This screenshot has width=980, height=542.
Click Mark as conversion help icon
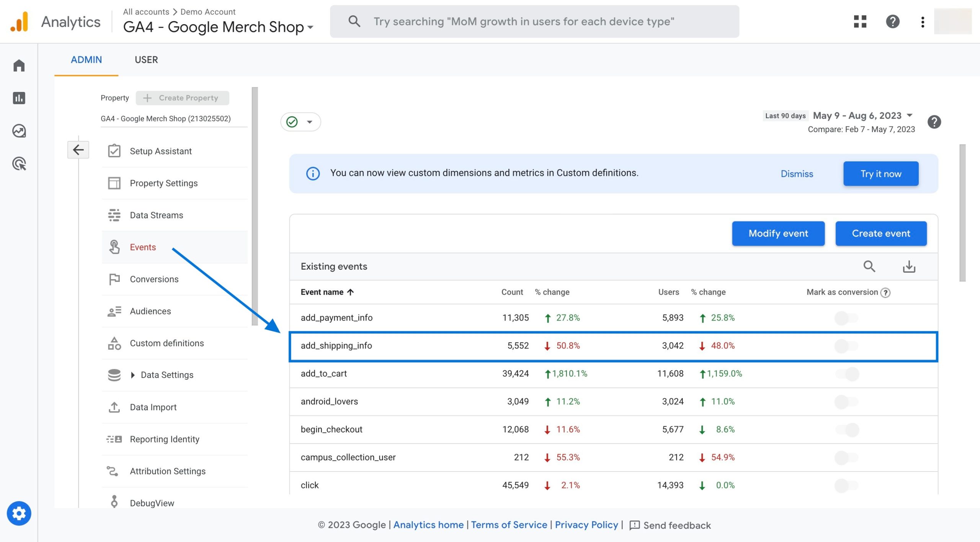[885, 293]
